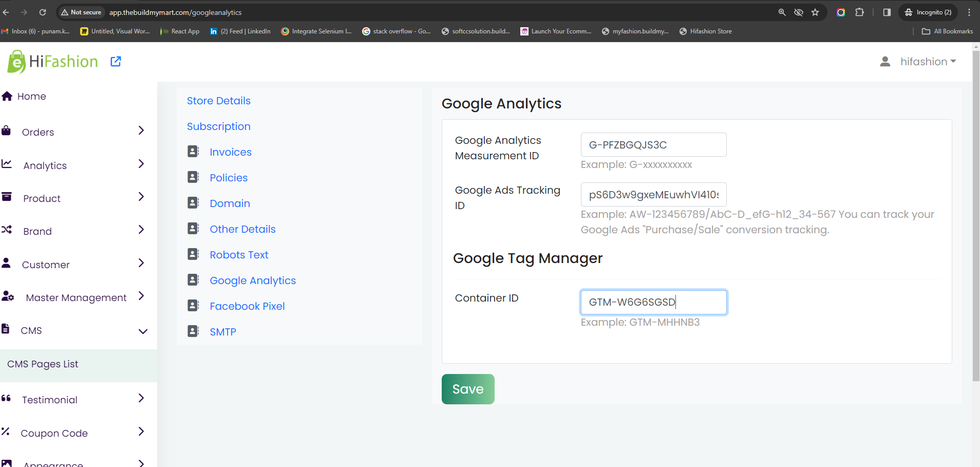Click the Incognito (2) indicator
The width and height of the screenshot is (980, 467).
click(x=928, y=12)
